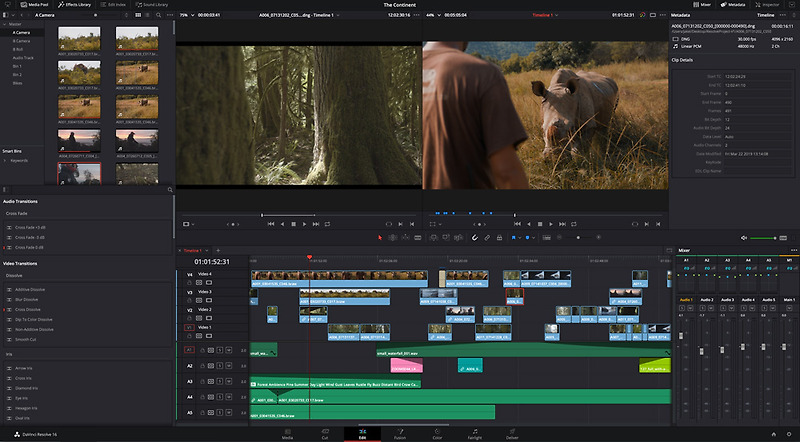Click the blue flag marker icon
This screenshot has width=800, height=442.
516,238
